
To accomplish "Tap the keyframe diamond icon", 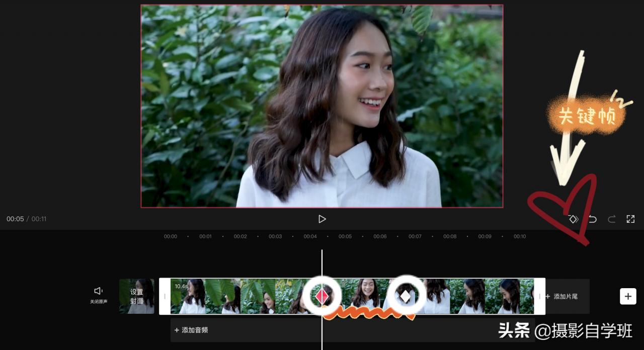I will [573, 219].
